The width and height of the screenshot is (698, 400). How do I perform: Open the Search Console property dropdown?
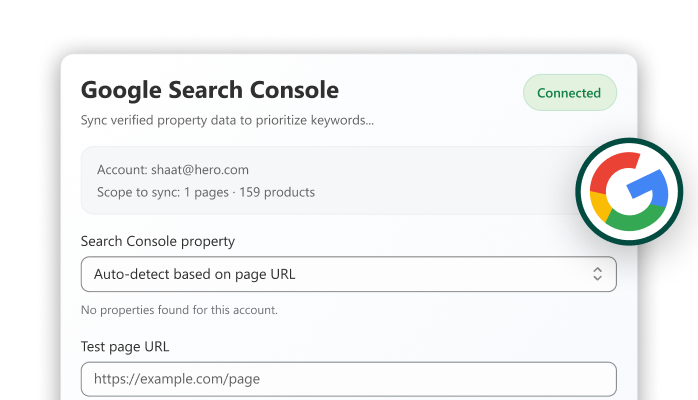click(349, 274)
